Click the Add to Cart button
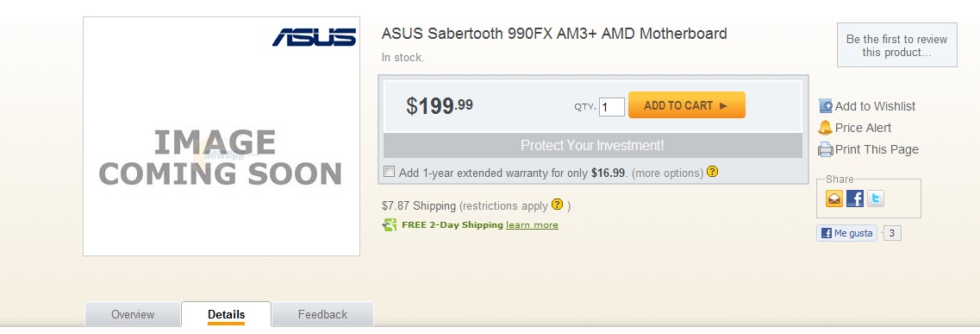980x334 pixels. (x=687, y=105)
